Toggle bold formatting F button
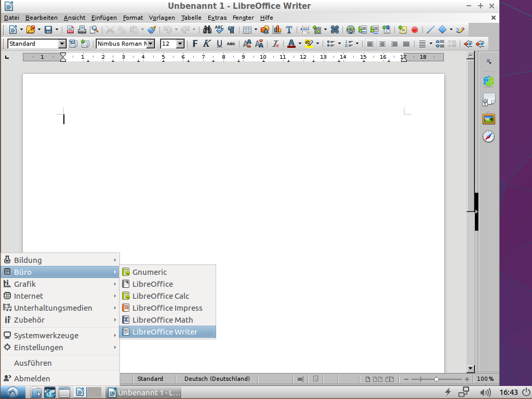 click(195, 44)
